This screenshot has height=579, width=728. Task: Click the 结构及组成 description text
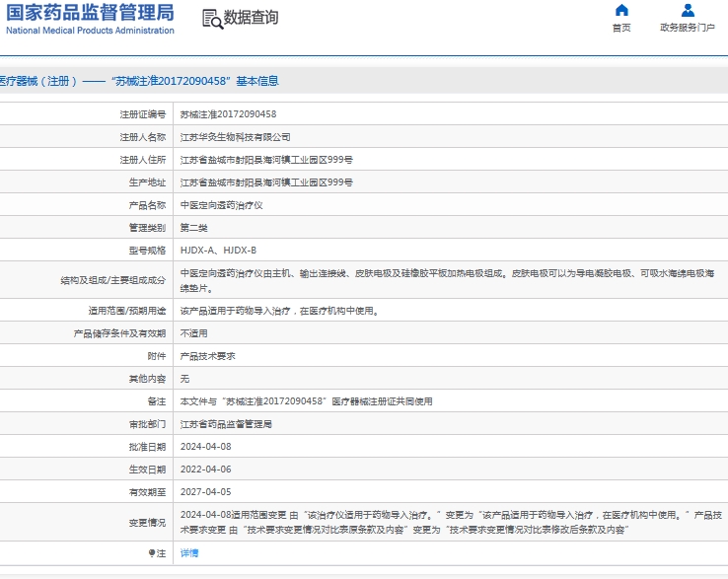tap(447, 280)
